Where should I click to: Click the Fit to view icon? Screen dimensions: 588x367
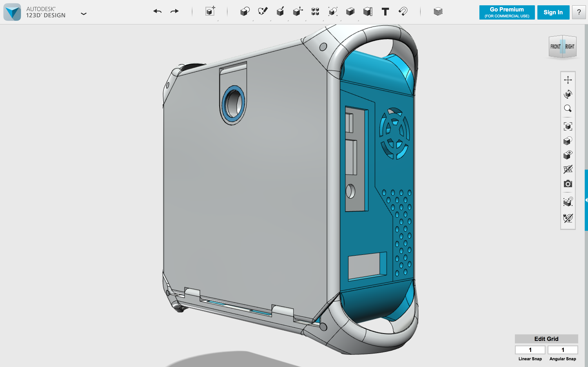[568, 126]
